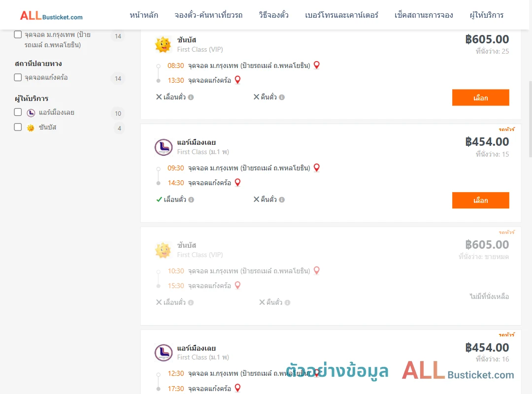This screenshot has width=532, height=394.
Task: Open the คืนตั๋ว info icon on the 08:30 trip
Action: [282, 98]
